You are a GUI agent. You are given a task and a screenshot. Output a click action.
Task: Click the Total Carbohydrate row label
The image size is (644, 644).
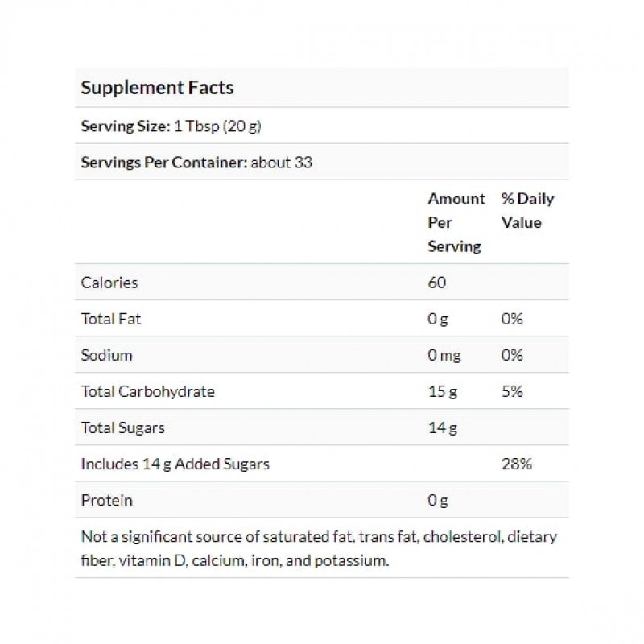point(148,391)
